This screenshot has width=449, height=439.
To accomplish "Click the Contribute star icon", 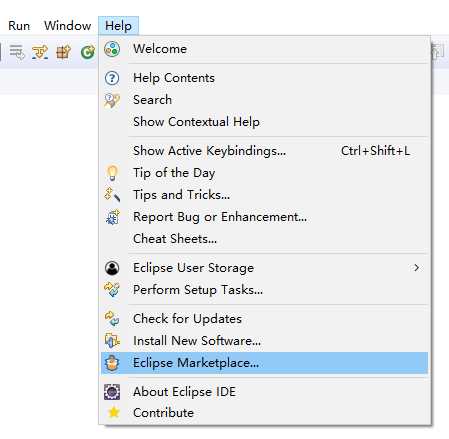I will click(114, 413).
